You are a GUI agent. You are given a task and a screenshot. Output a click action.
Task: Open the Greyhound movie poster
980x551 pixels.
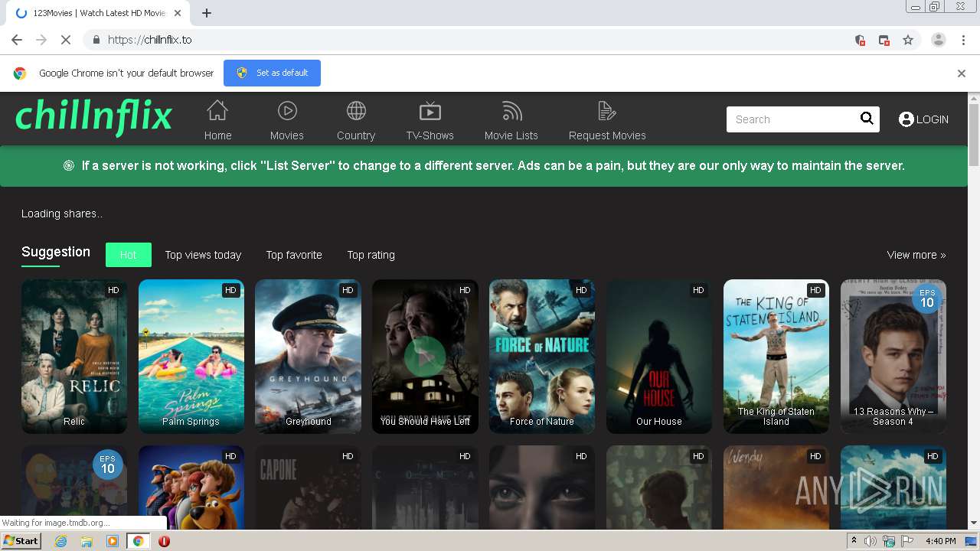click(x=309, y=356)
